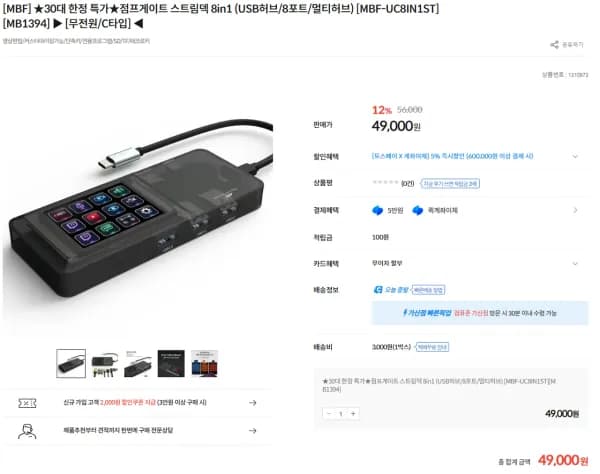Expand the discount benefit dropdown chevron
The width and height of the screenshot is (600, 474).
(575, 156)
